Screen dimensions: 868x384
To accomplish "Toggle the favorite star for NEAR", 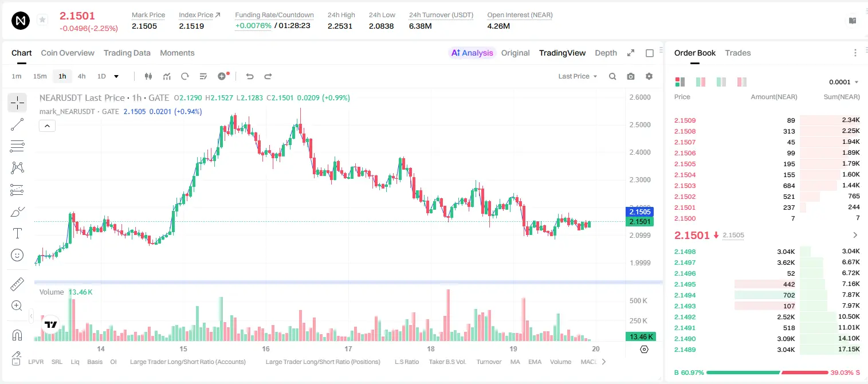I will click(42, 20).
